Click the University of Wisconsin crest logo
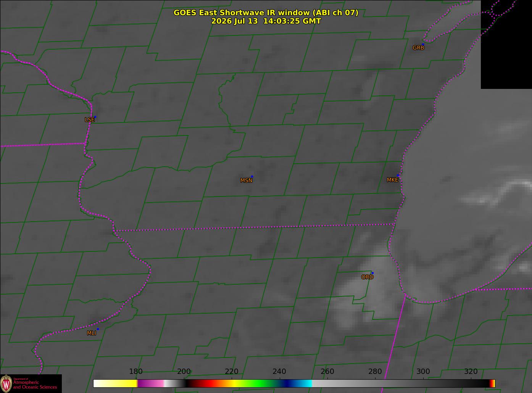 point(6,383)
